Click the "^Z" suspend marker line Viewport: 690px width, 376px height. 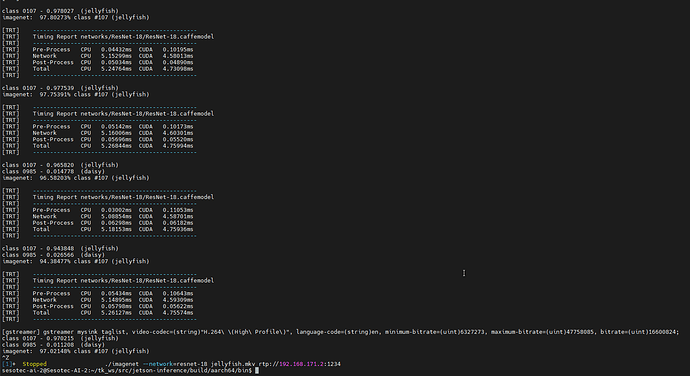pyautogui.click(x=5, y=358)
